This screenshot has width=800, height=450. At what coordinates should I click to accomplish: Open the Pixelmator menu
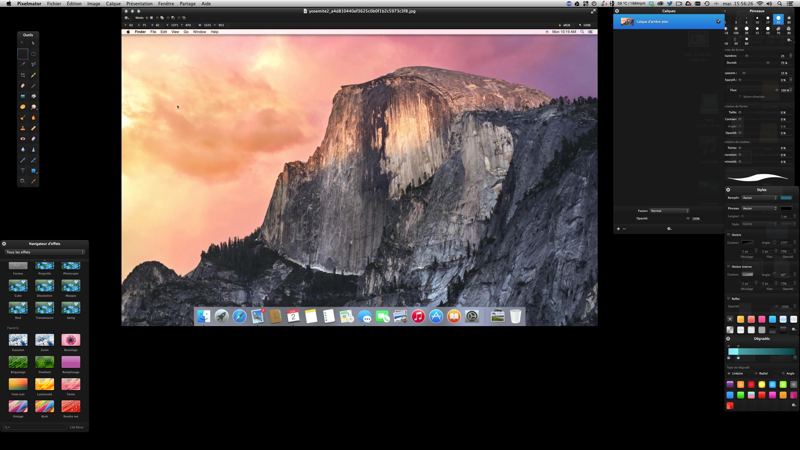pos(29,4)
